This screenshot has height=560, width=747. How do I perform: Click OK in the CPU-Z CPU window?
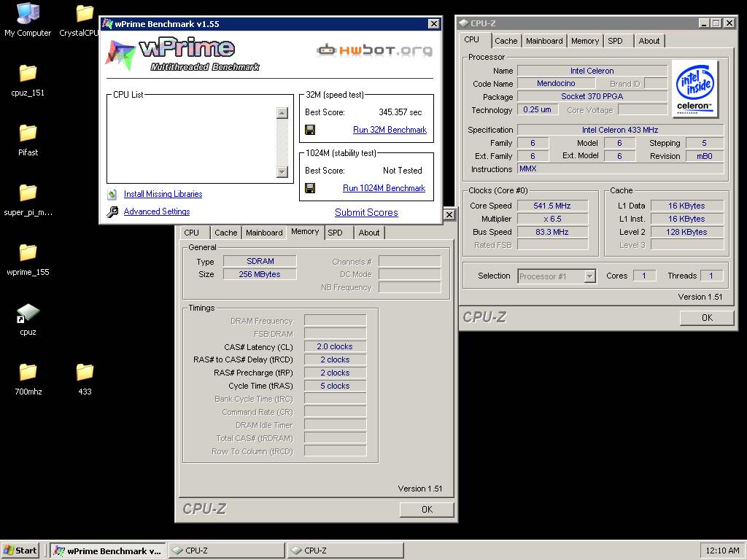(x=707, y=318)
